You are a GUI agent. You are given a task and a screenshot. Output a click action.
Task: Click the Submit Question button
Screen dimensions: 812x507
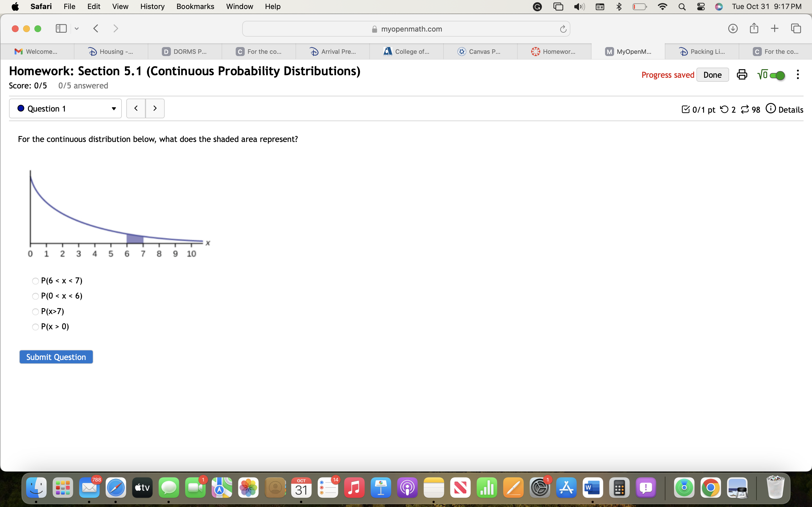click(56, 356)
